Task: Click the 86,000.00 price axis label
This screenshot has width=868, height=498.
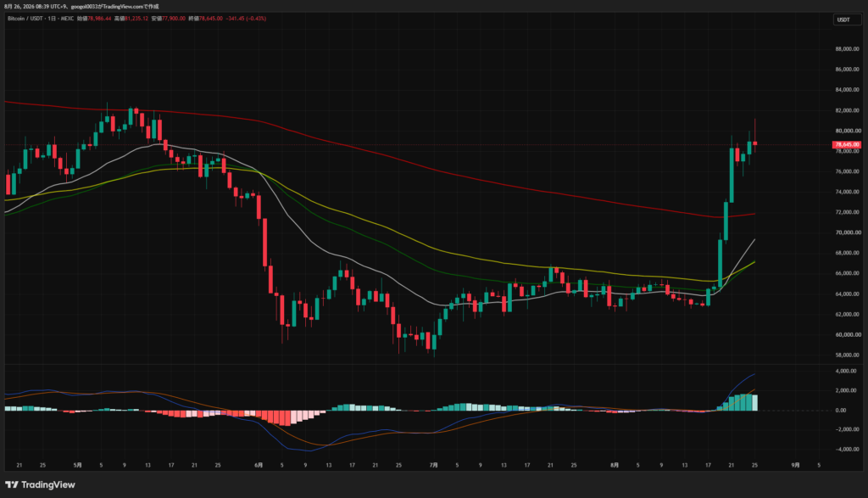Action: tap(847, 70)
